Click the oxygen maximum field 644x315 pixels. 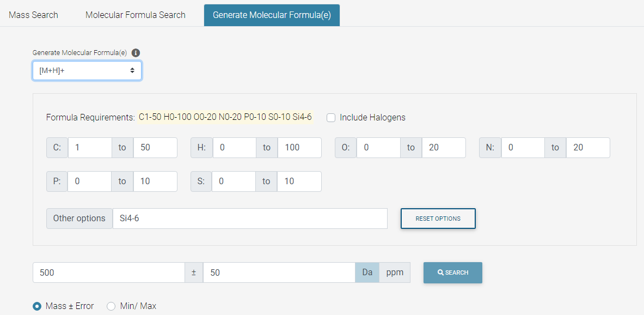[444, 148]
